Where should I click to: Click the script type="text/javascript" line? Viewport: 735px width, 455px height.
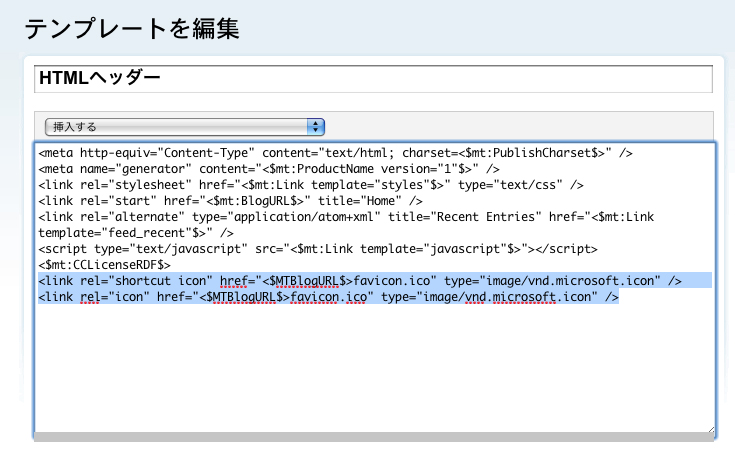(x=318, y=249)
